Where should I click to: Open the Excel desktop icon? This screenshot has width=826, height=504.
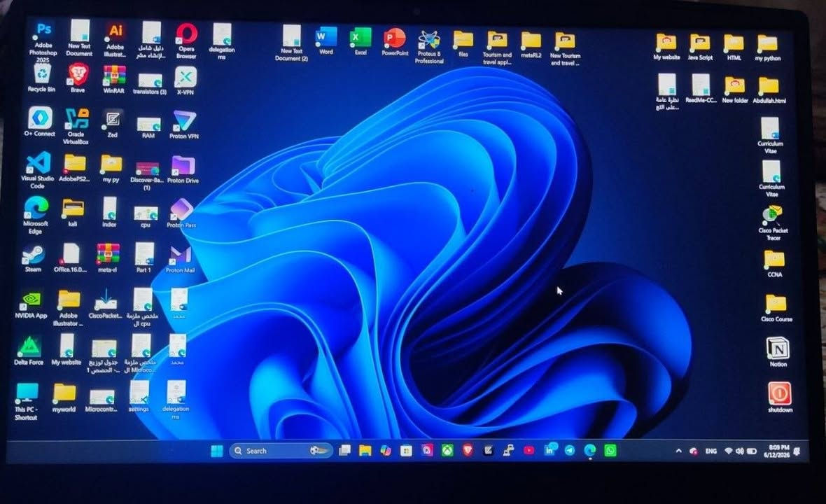click(360, 41)
